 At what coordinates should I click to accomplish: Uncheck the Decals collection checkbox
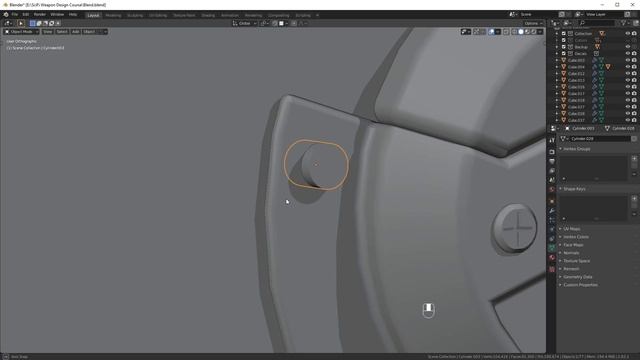tap(564, 53)
